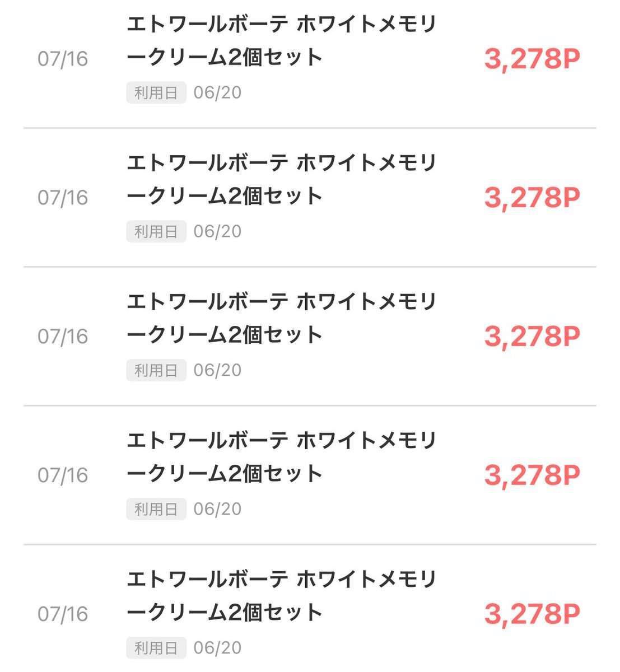Open the second エトワールボーテ entry title
The width and height of the screenshot is (620, 672).
[x=281, y=180]
